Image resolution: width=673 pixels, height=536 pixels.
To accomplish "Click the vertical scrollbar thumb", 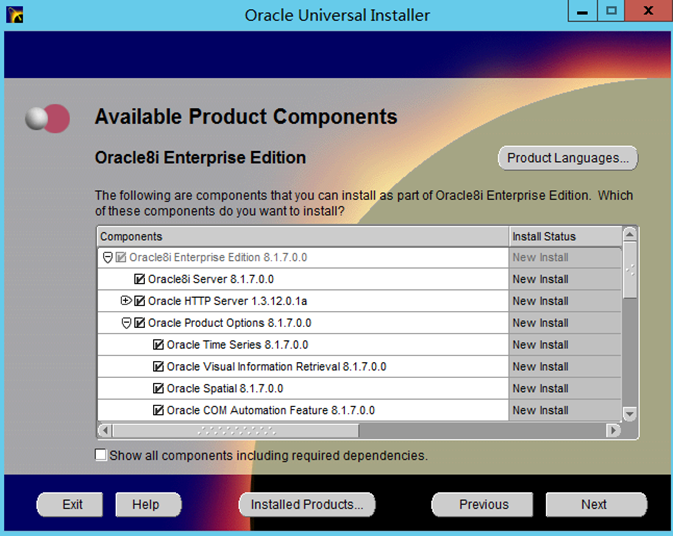I will (630, 270).
